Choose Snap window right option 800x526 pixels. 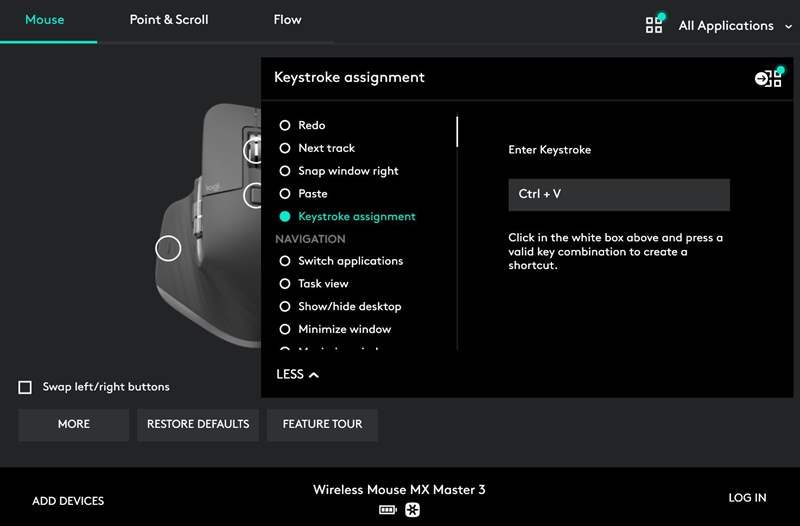(x=339, y=171)
